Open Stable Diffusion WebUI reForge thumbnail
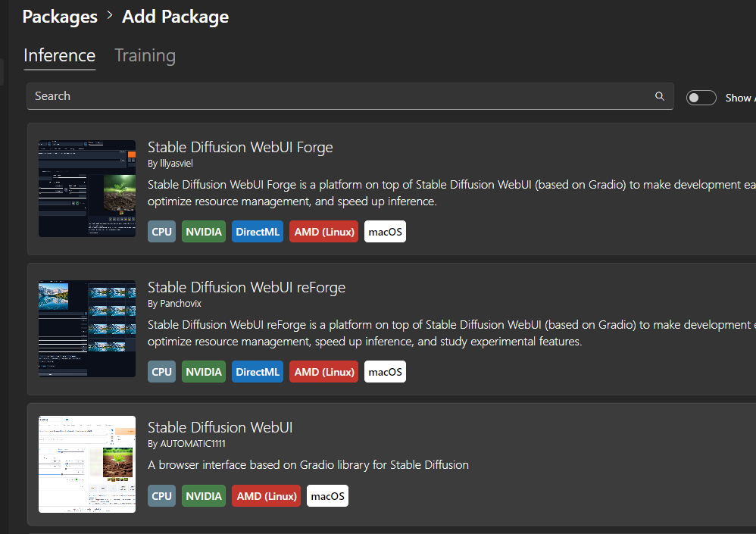This screenshot has height=534, width=756. 87,329
